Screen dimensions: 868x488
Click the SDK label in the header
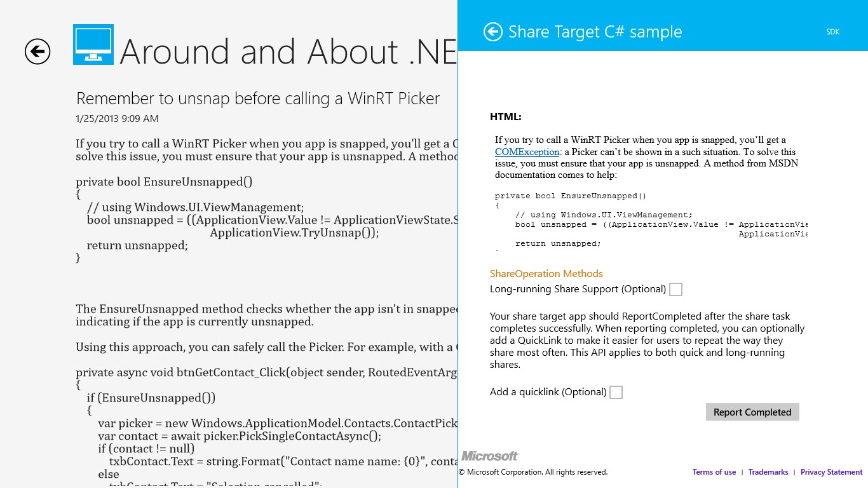(x=832, y=32)
